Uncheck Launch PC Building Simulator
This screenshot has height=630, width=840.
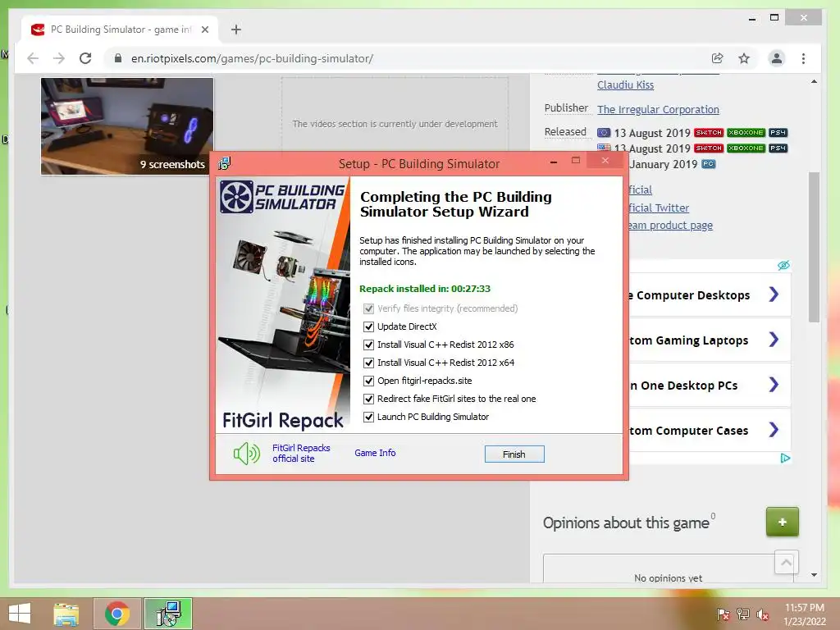(x=368, y=417)
